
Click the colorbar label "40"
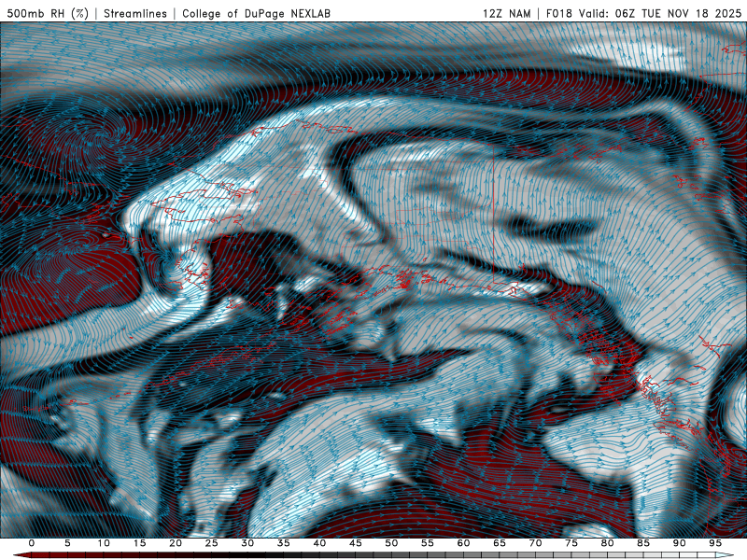319,543
